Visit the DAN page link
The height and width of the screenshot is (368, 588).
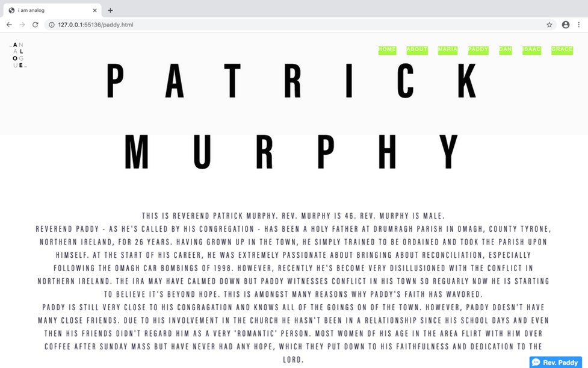click(505, 50)
